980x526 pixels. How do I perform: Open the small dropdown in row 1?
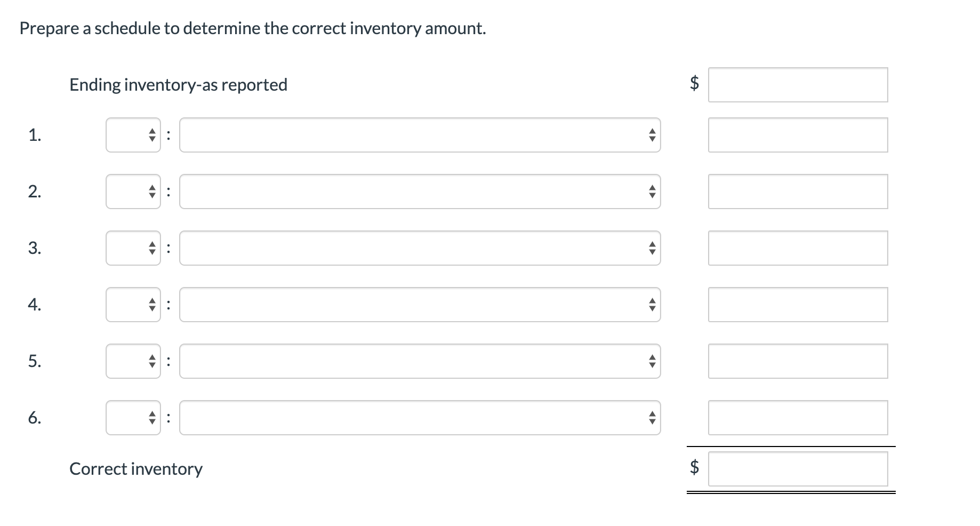(133, 135)
